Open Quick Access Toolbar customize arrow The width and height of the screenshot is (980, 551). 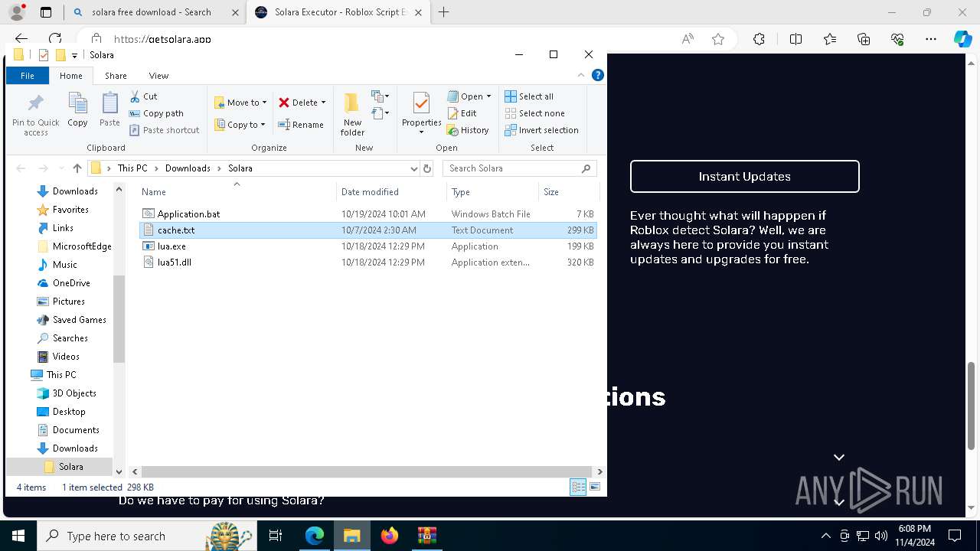(x=74, y=55)
